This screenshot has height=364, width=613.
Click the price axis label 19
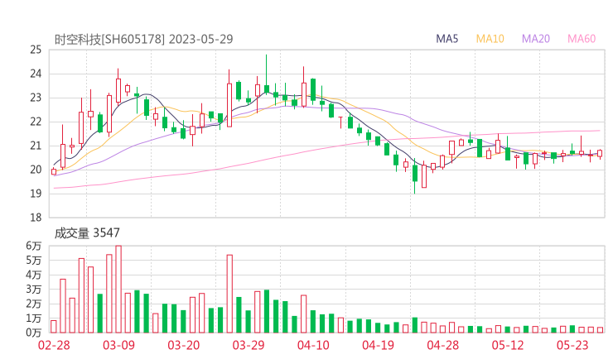point(36,194)
